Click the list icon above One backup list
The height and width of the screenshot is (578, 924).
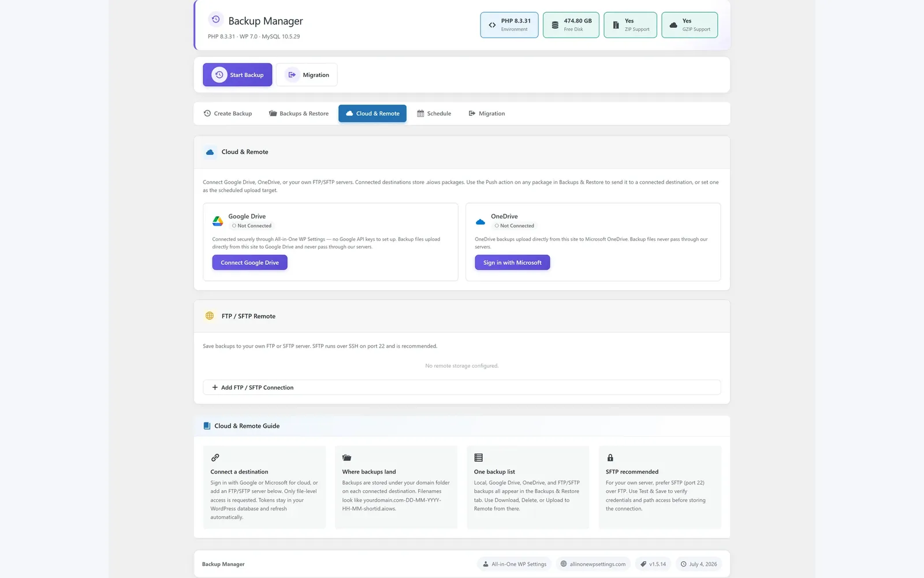click(x=478, y=457)
